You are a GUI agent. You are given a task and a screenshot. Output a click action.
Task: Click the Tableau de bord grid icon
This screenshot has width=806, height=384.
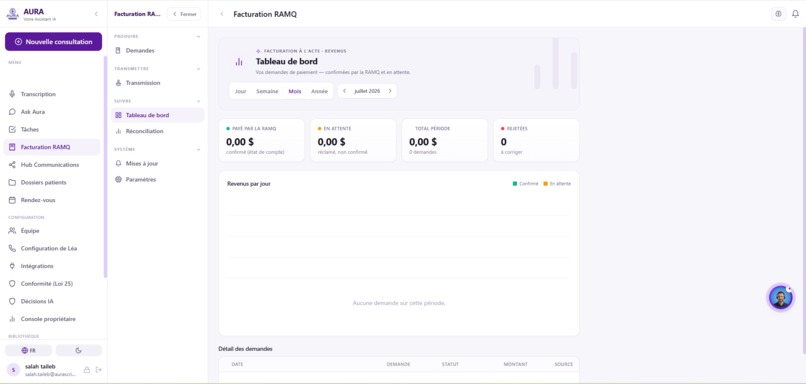click(x=118, y=115)
